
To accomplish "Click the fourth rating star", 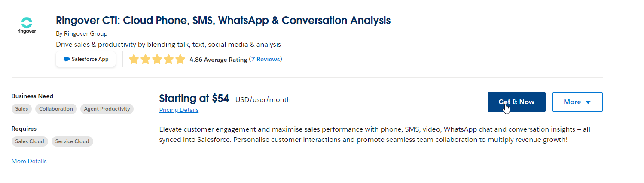I will [x=169, y=59].
